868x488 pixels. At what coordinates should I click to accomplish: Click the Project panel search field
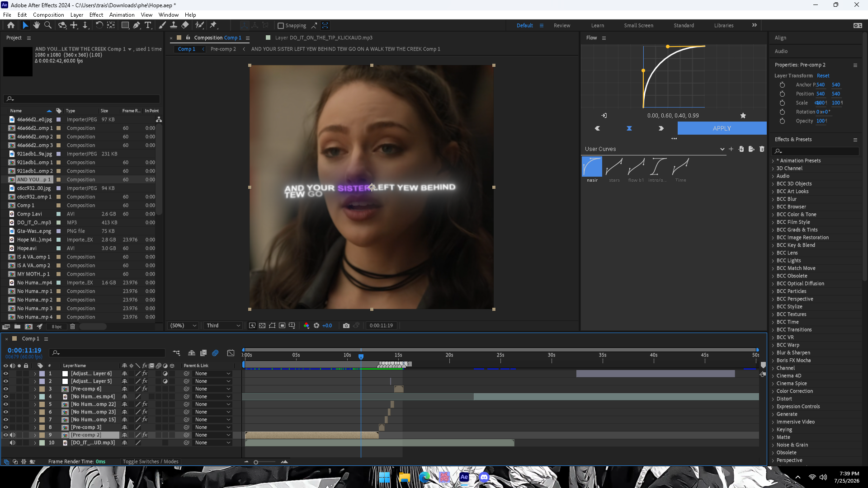(x=82, y=99)
